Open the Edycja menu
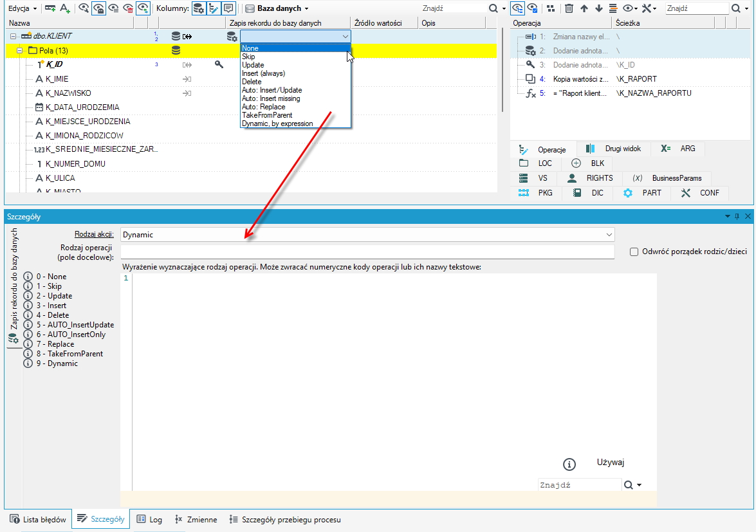This screenshot has width=756, height=532. pyautogui.click(x=22, y=8)
